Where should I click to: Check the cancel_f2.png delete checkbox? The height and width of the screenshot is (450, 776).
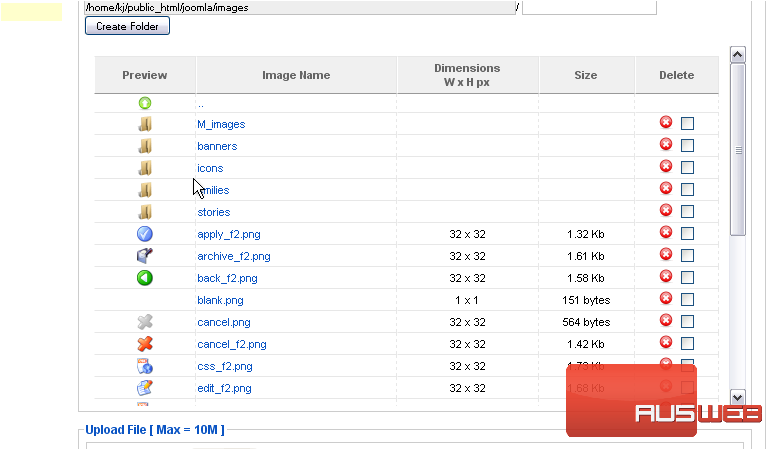[687, 344]
